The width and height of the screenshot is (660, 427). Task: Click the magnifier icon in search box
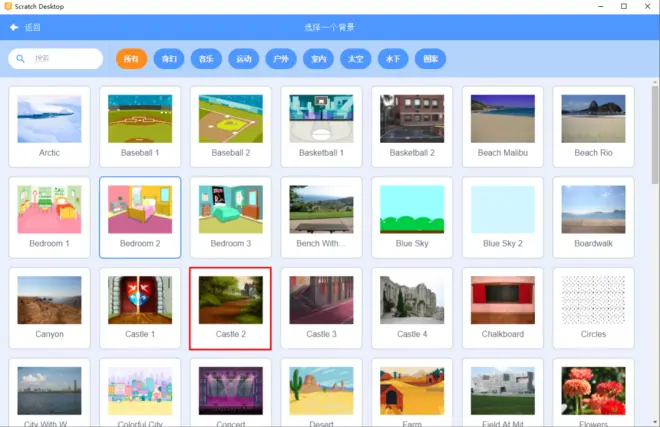click(20, 59)
